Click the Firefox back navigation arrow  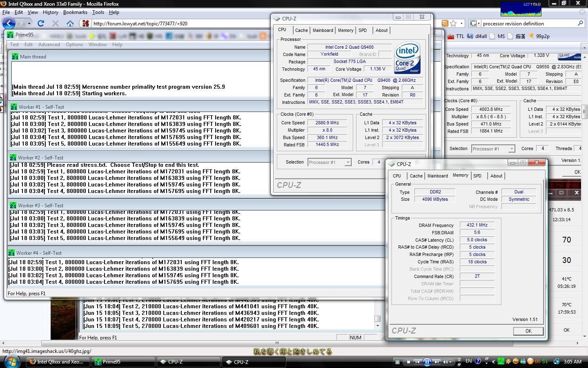coord(9,23)
